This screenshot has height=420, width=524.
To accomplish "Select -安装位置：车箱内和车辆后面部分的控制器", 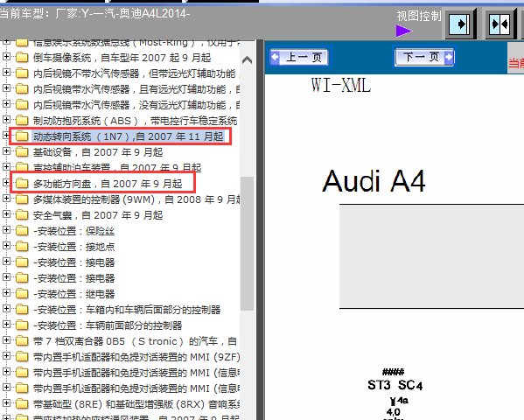I will click(127, 310).
